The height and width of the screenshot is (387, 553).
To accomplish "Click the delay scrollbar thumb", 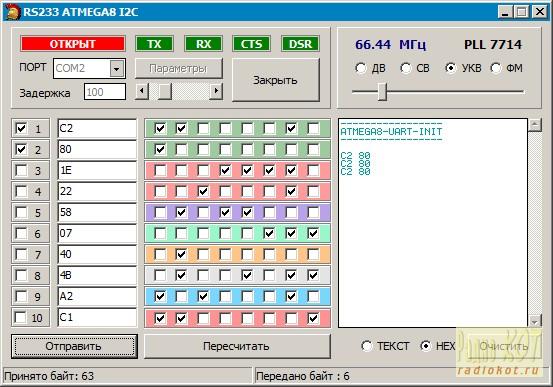I will 164,91.
